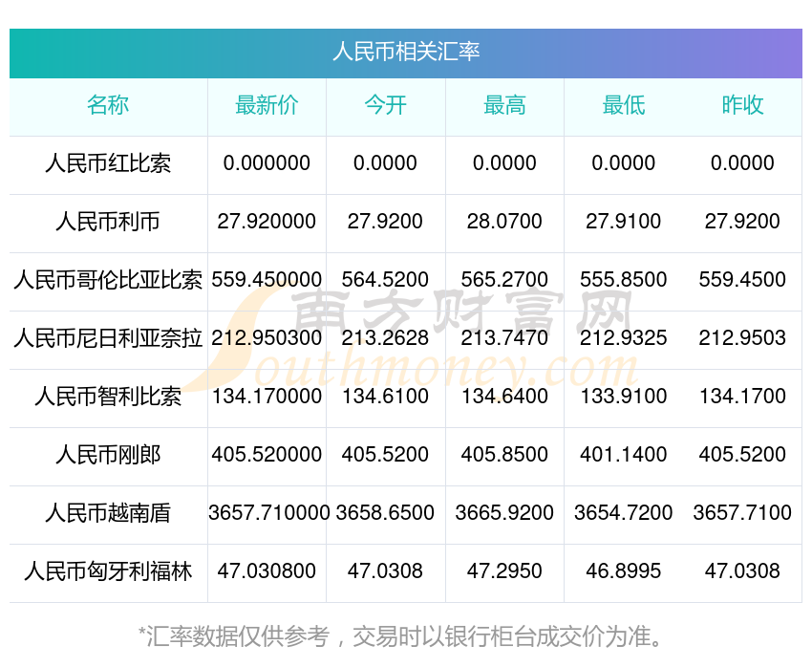Image resolution: width=812 pixels, height=667 pixels.
Task: Select the 昨收 column header
Action: (x=742, y=106)
